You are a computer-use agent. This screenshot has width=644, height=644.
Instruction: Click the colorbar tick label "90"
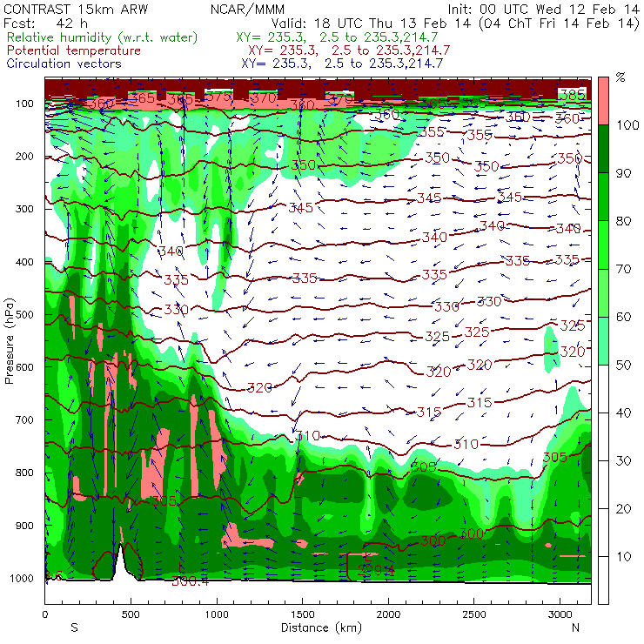pos(623,173)
